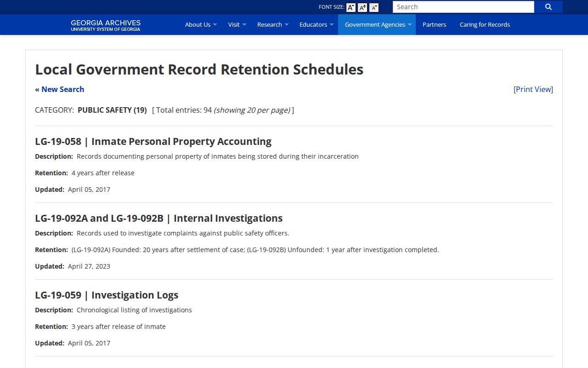Click Inmate Personal Property description text

(217, 156)
